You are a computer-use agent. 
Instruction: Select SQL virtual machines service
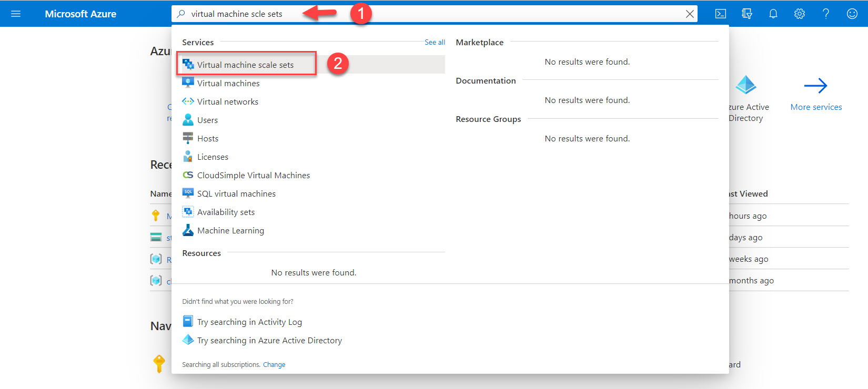point(236,193)
